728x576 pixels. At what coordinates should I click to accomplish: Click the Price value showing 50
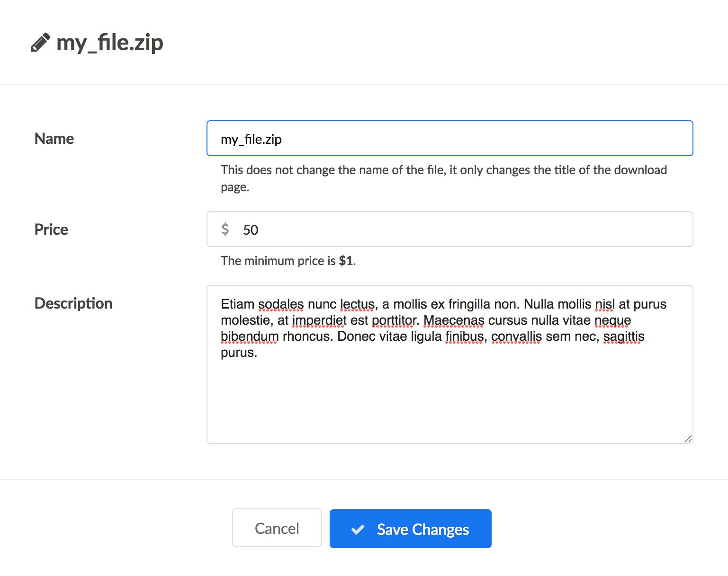(x=251, y=230)
